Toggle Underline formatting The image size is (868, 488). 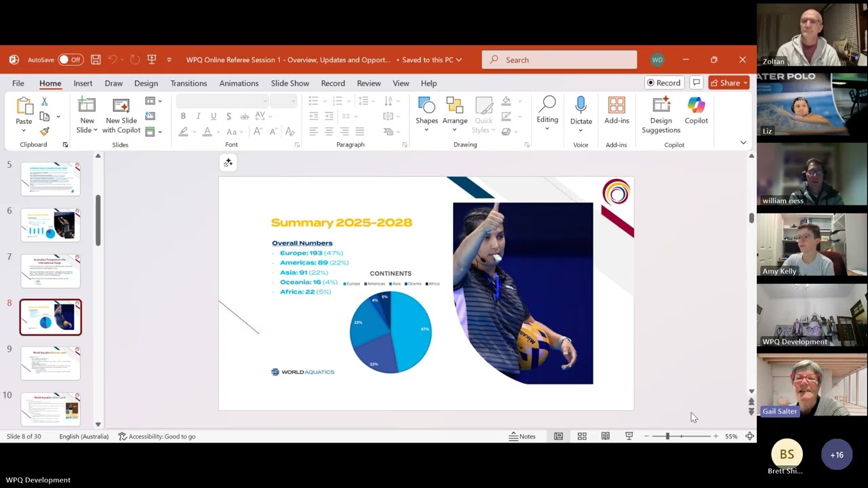click(x=214, y=116)
